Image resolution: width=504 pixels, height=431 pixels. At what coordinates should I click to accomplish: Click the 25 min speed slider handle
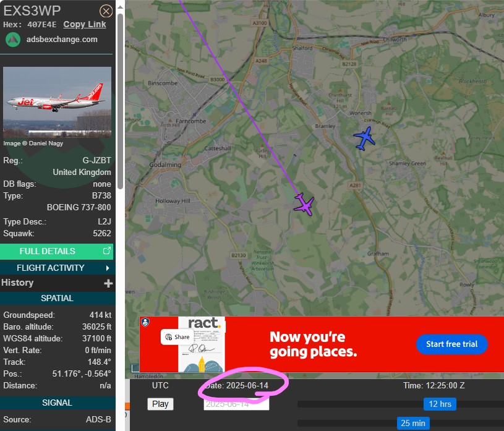[412, 424]
